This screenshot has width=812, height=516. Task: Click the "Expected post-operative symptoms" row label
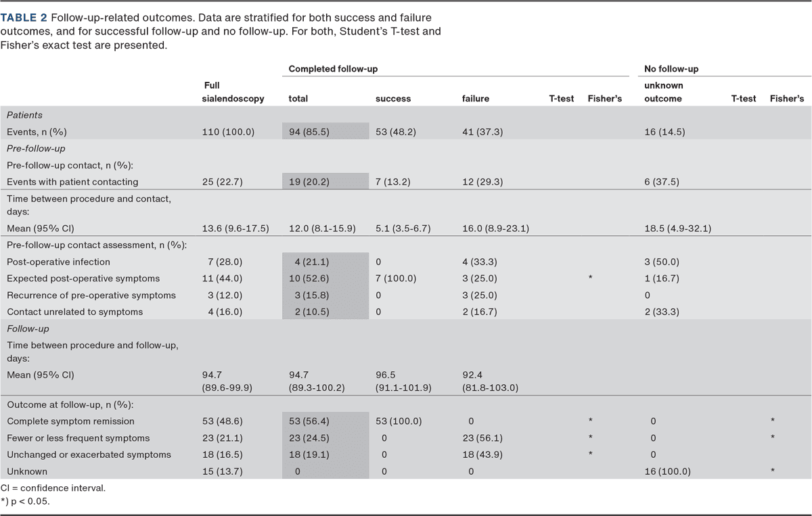pos(83,279)
